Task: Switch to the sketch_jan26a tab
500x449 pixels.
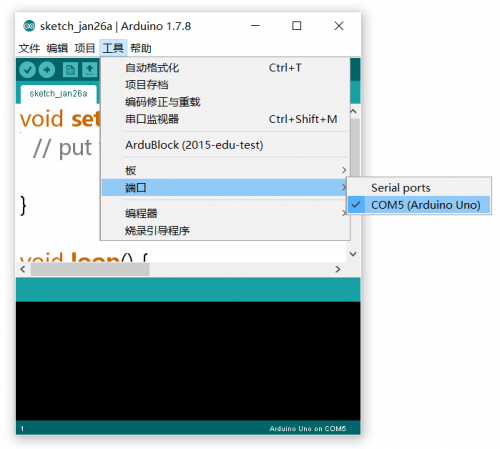Action: (58, 94)
